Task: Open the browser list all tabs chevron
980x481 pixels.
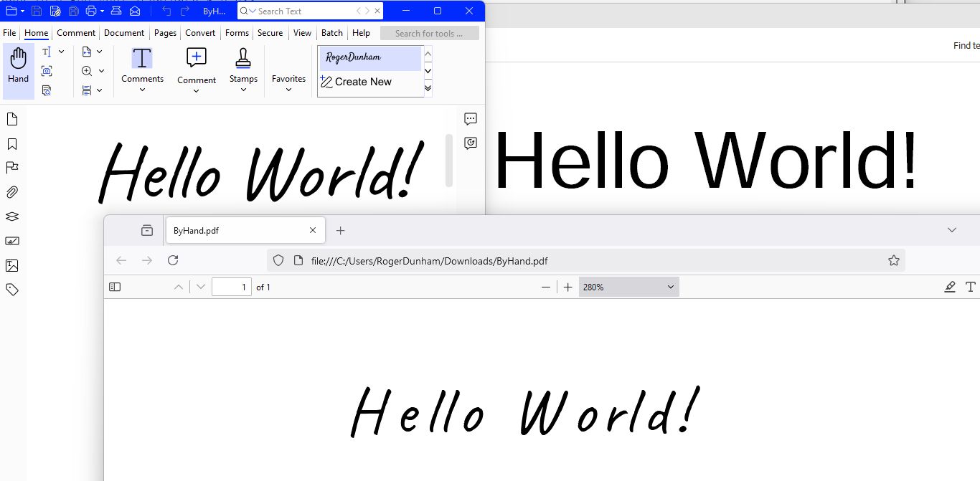Action: [952, 230]
